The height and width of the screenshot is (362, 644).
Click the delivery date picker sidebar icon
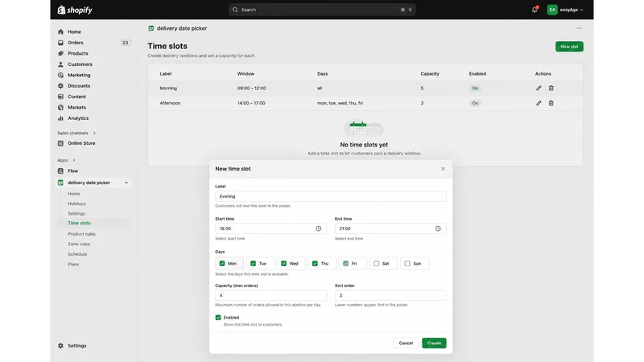click(x=61, y=183)
